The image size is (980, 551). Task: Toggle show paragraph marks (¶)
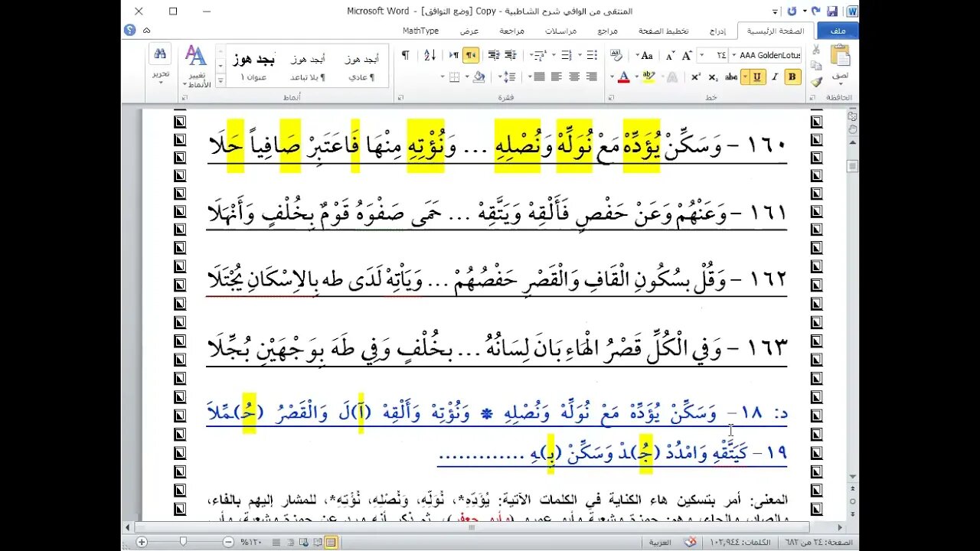[x=406, y=55]
